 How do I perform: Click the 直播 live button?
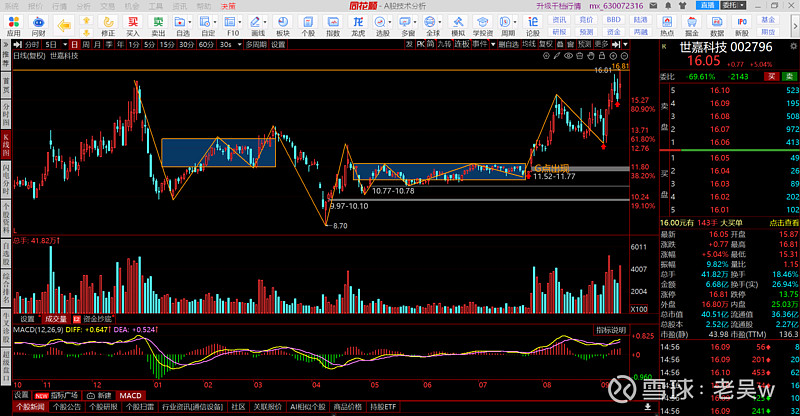coord(707,5)
